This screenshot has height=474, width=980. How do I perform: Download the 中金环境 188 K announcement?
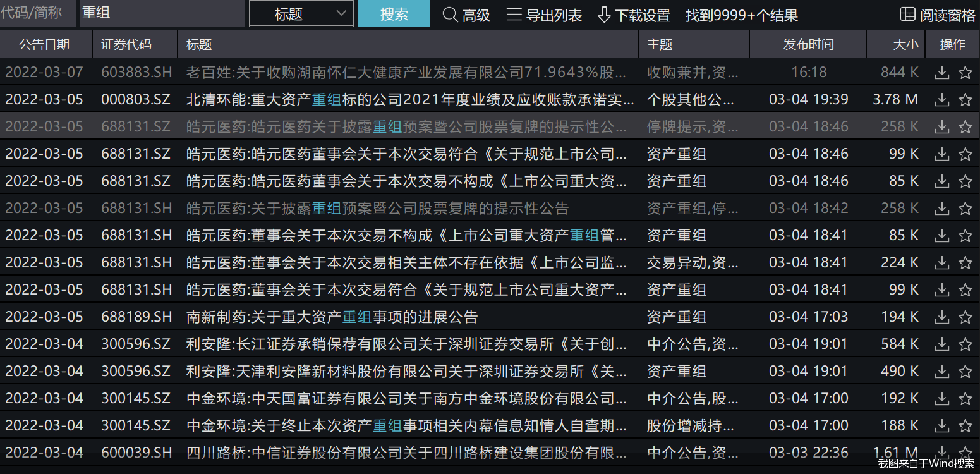[942, 426]
